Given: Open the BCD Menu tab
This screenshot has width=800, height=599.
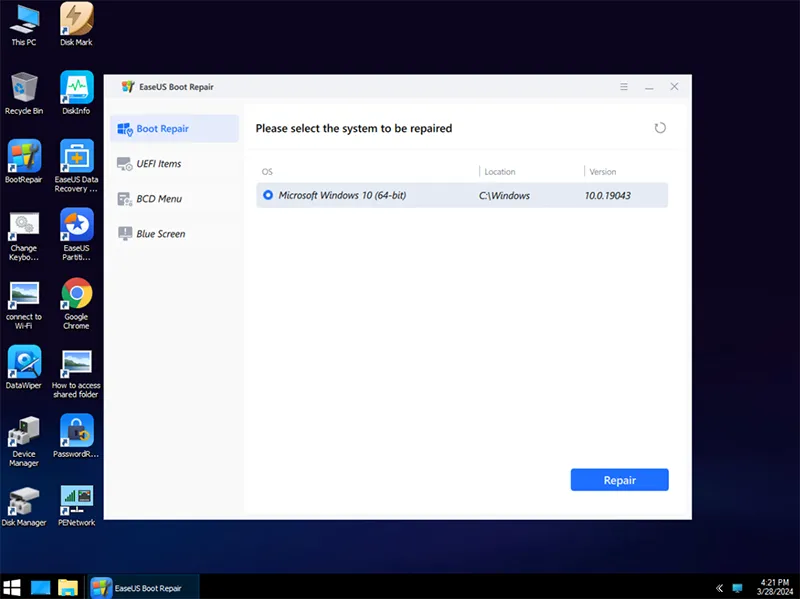Looking at the screenshot, I should [174, 199].
